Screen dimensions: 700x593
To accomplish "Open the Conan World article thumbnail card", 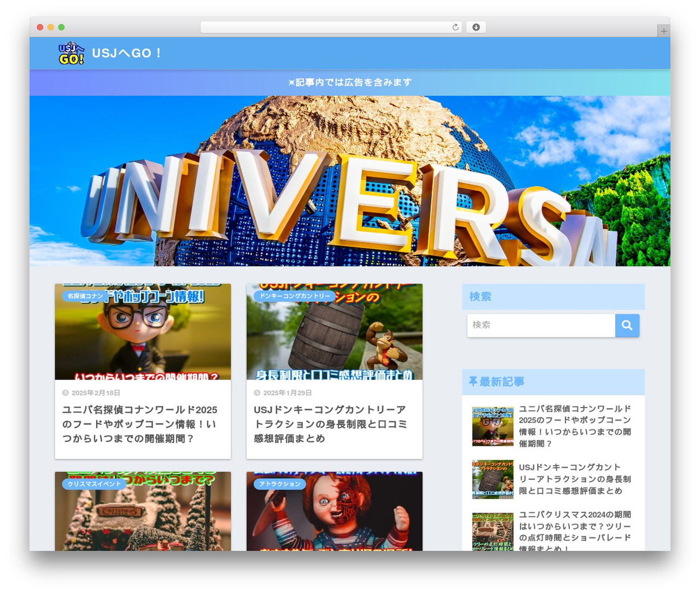I will tap(143, 332).
